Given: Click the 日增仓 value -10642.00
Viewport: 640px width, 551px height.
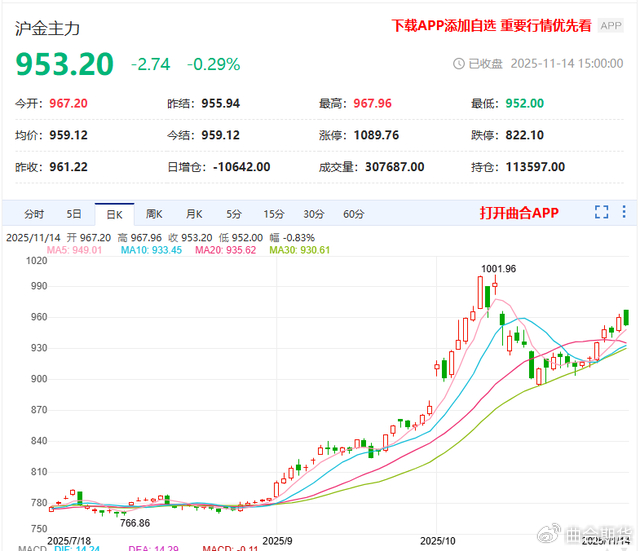Looking at the screenshot, I should [242, 167].
